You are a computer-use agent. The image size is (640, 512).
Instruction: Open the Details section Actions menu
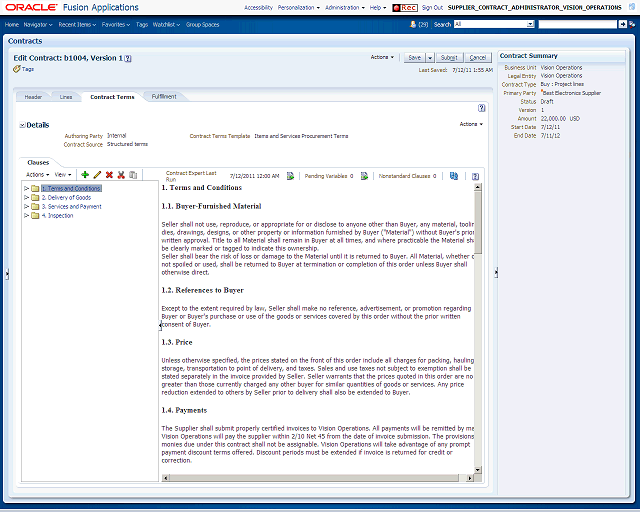471,124
